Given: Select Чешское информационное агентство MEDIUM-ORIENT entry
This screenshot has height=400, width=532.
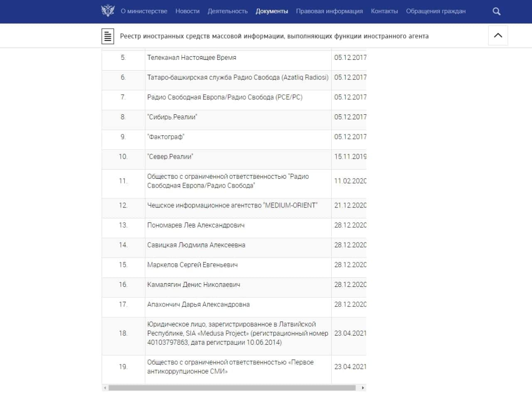Looking at the screenshot, I should (232, 205).
